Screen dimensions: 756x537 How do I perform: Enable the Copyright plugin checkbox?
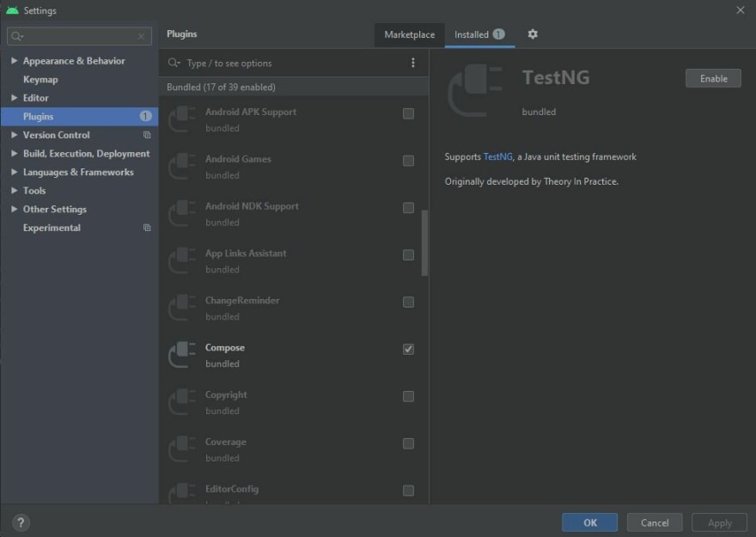coord(408,396)
